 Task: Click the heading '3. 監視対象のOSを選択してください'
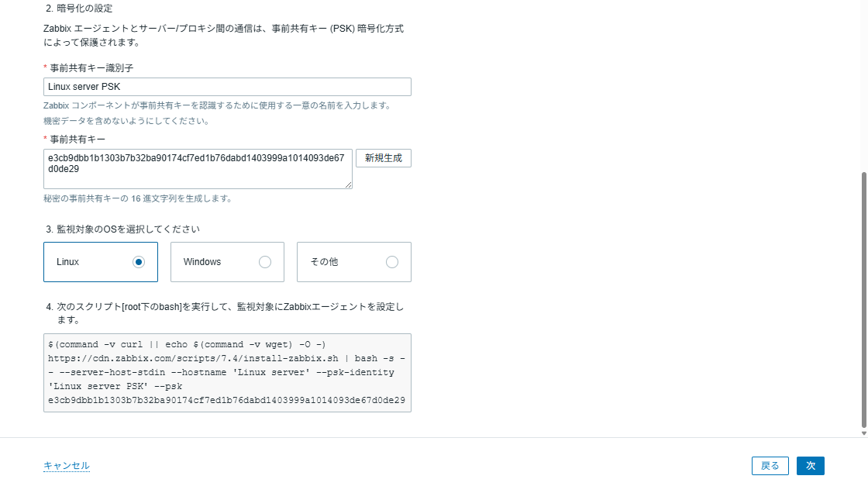coord(123,229)
